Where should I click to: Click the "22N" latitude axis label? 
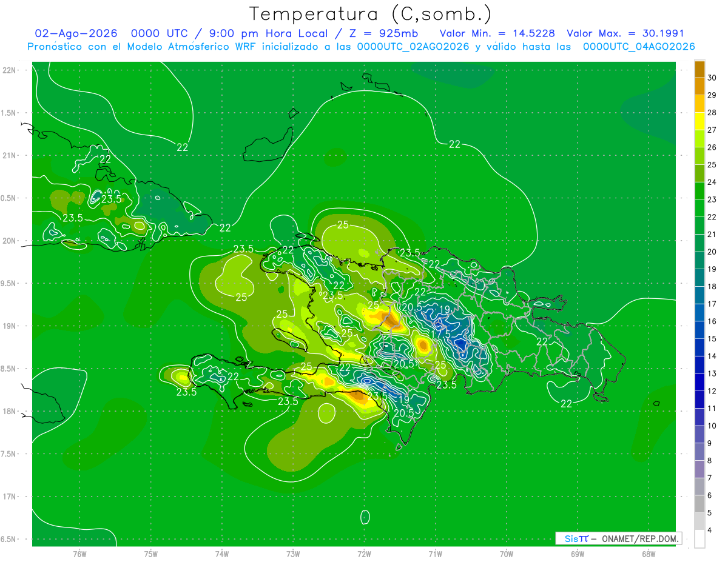(x=10, y=70)
